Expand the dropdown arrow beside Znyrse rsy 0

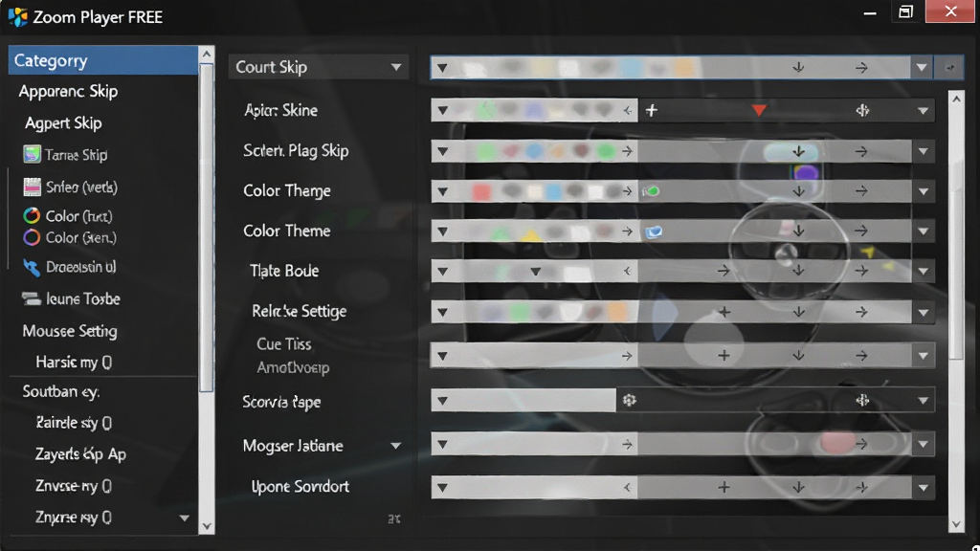[x=185, y=518]
